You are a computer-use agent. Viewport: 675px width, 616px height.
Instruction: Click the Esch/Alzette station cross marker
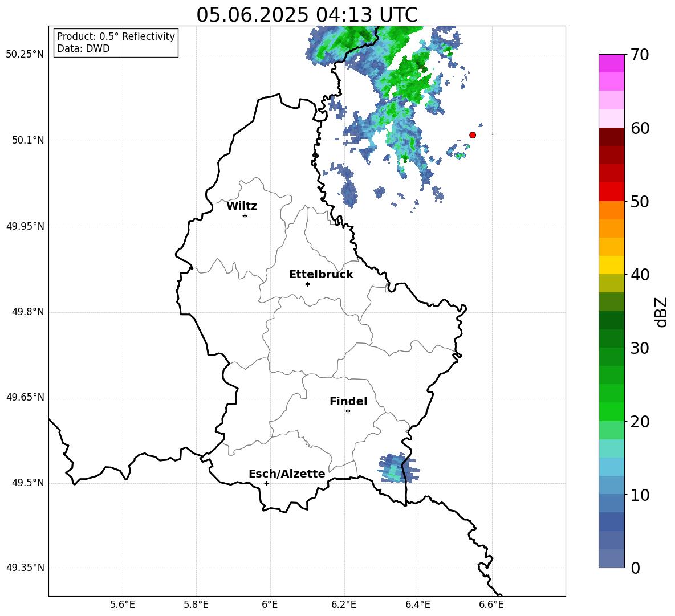(x=266, y=483)
